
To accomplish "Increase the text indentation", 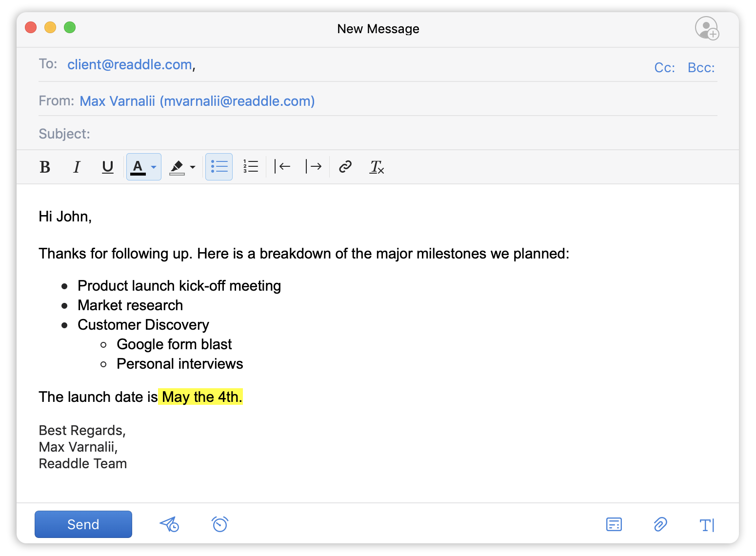I will [x=314, y=166].
